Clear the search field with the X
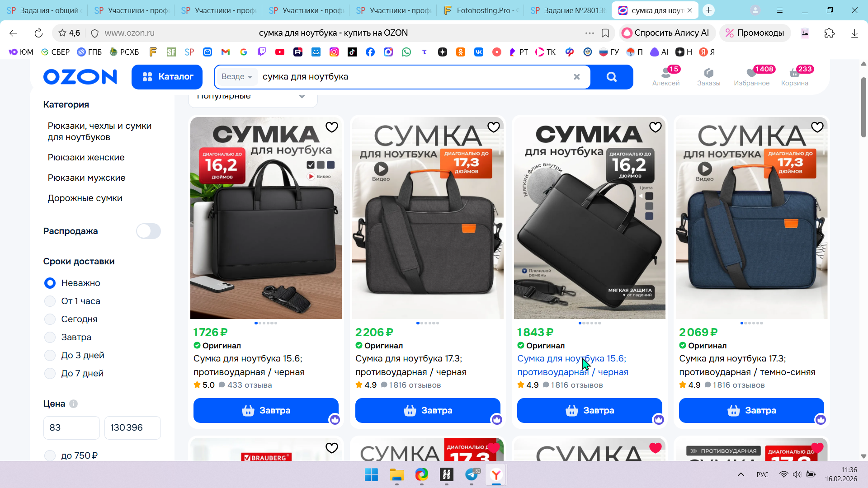The height and width of the screenshot is (488, 868). click(577, 77)
